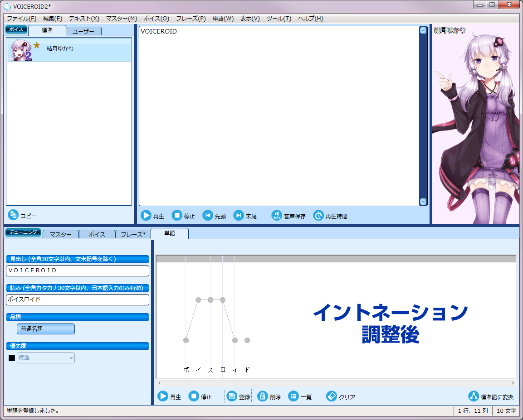Viewport: 523px width, 420px height.
Task: Click the VOICEROID2 app icon in title bar
Action: pyautogui.click(x=7, y=7)
